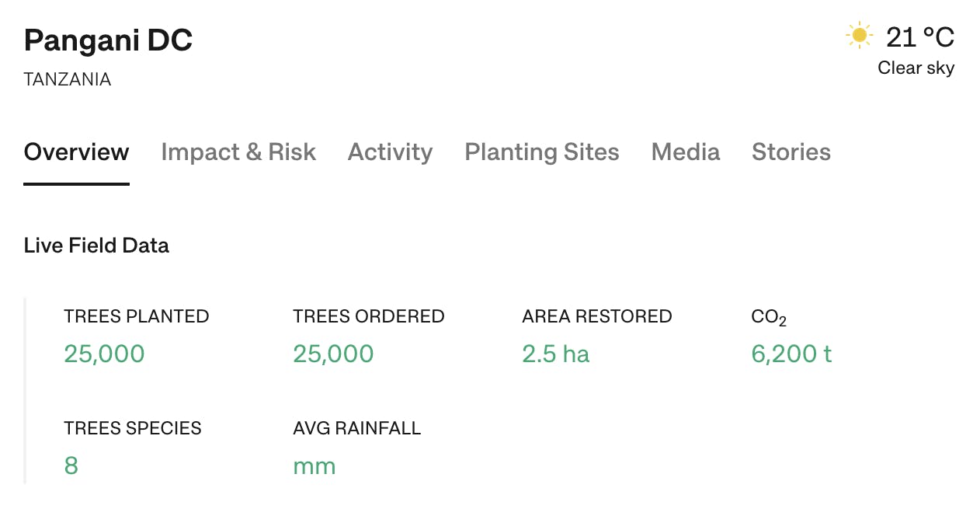
Task: Open the Planting Sites tab
Action: point(541,152)
